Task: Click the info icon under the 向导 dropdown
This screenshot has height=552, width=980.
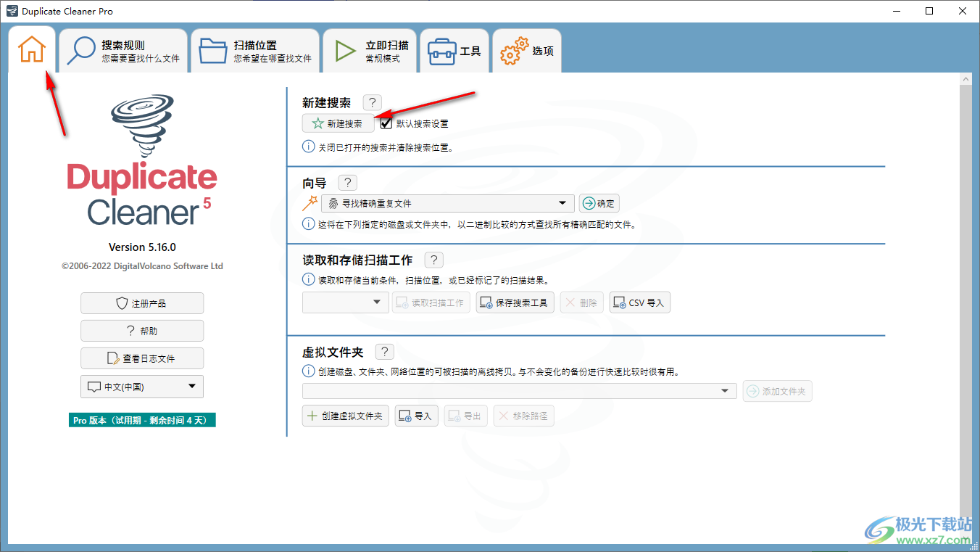Action: (308, 225)
